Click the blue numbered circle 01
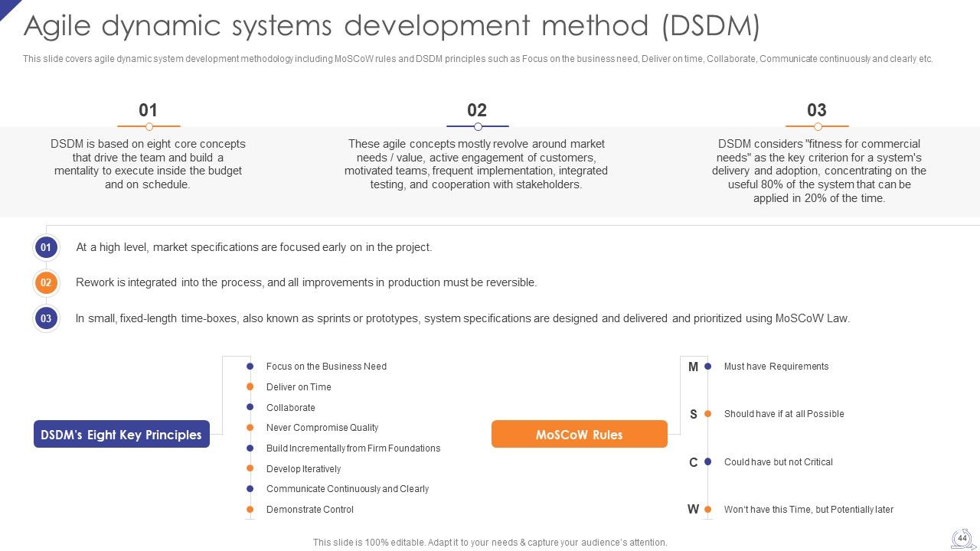 (x=46, y=247)
